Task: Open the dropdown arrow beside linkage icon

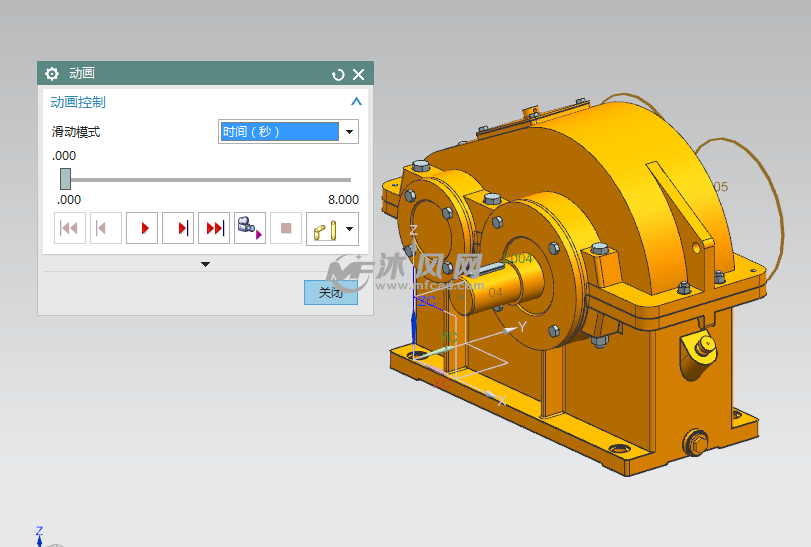Action: (349, 228)
